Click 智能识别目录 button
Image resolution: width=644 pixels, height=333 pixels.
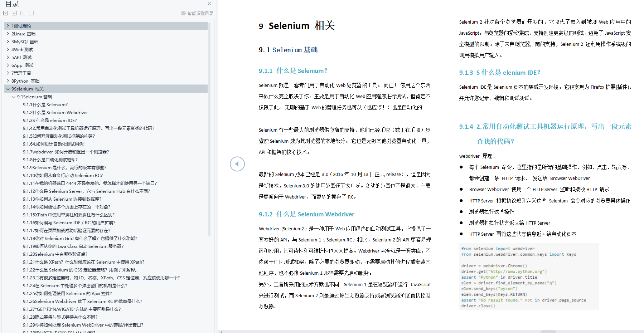point(197,13)
